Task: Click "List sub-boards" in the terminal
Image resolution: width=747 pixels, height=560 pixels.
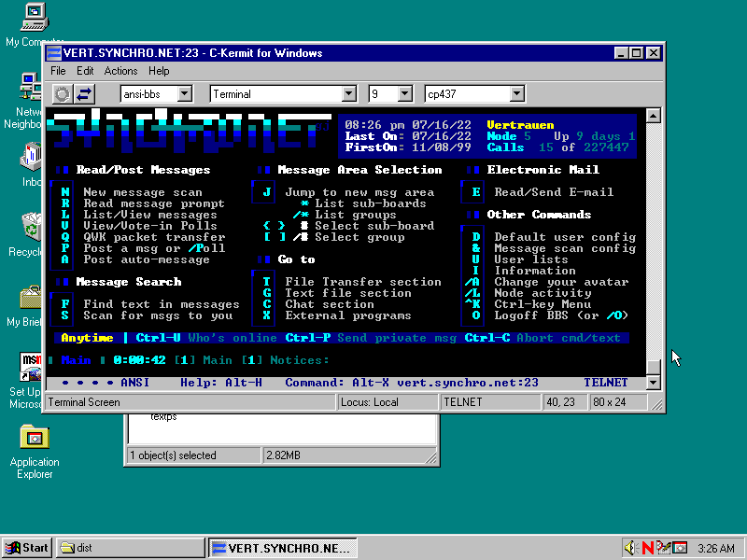Action: click(x=371, y=203)
